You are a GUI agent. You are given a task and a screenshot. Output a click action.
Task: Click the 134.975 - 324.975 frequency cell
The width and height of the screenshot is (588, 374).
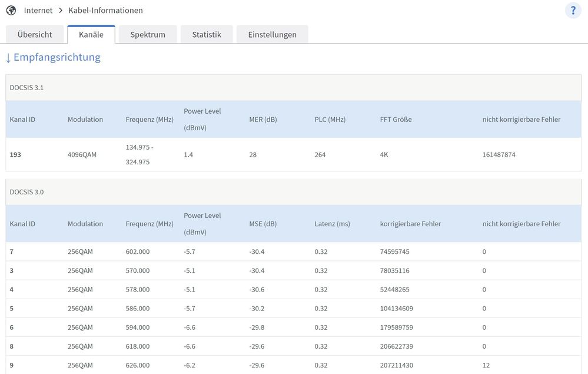(x=139, y=154)
